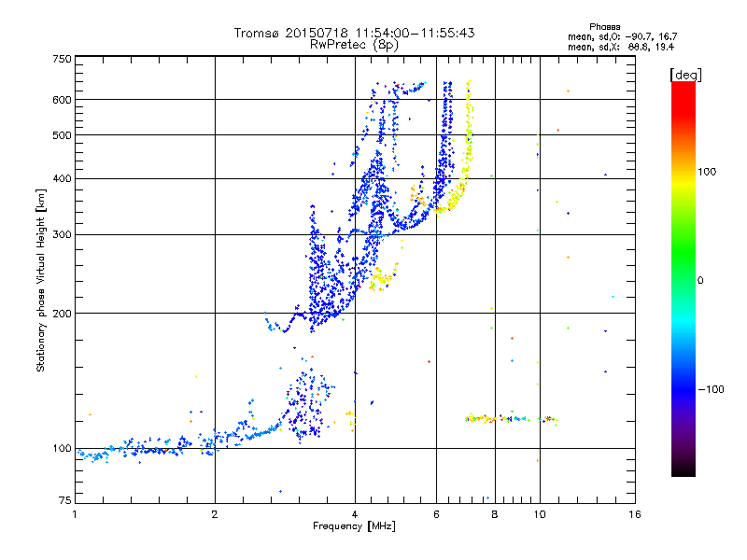Click the '100' colorbar tick label

(707, 172)
